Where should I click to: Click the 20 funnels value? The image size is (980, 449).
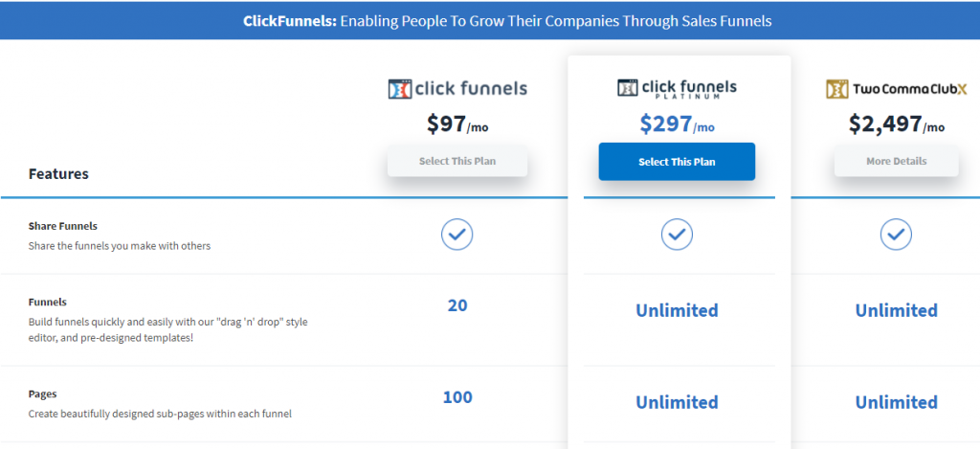tap(457, 305)
